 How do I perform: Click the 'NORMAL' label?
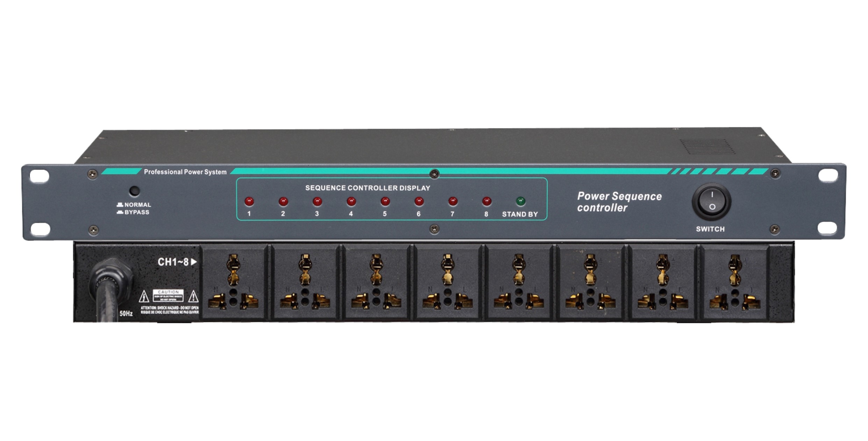point(138,205)
